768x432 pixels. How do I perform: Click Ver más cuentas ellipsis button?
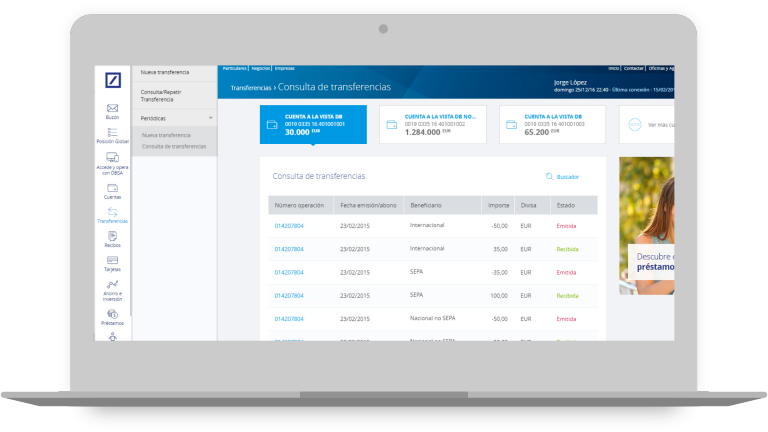pos(631,125)
